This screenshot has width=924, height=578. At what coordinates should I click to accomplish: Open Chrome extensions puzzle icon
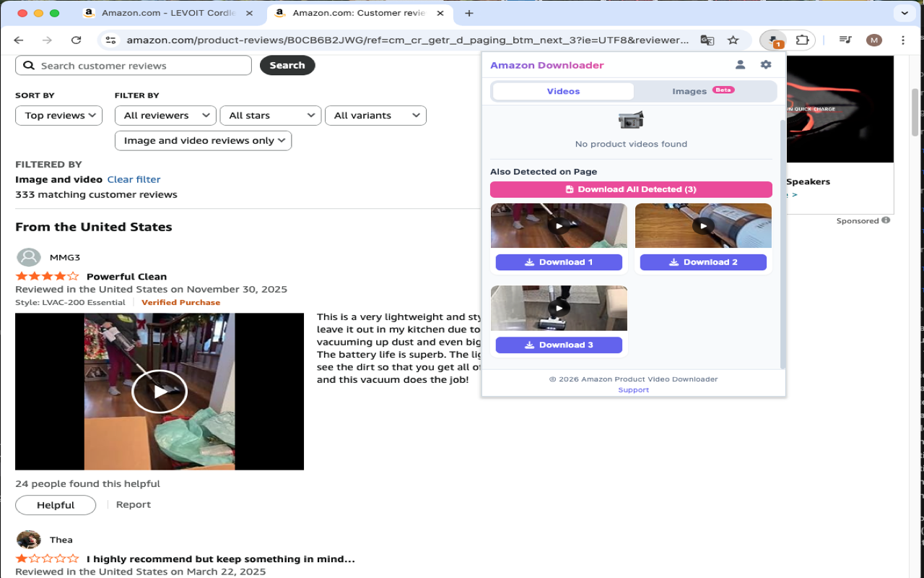pyautogui.click(x=802, y=40)
